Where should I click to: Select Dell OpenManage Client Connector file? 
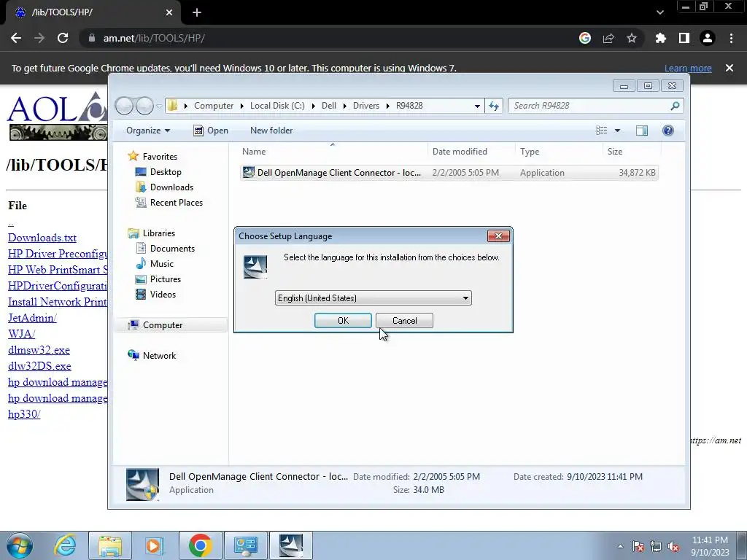coord(449,173)
